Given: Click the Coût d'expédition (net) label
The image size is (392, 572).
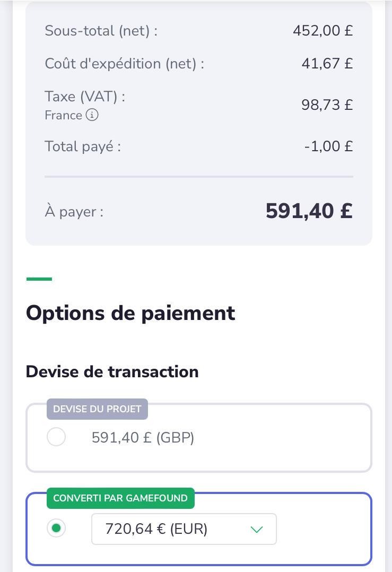Looking at the screenshot, I should pyautogui.click(x=125, y=64).
